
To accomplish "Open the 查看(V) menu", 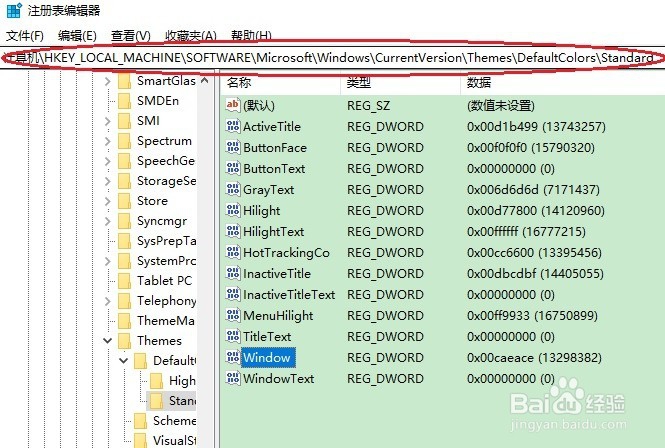I will 131,36.
